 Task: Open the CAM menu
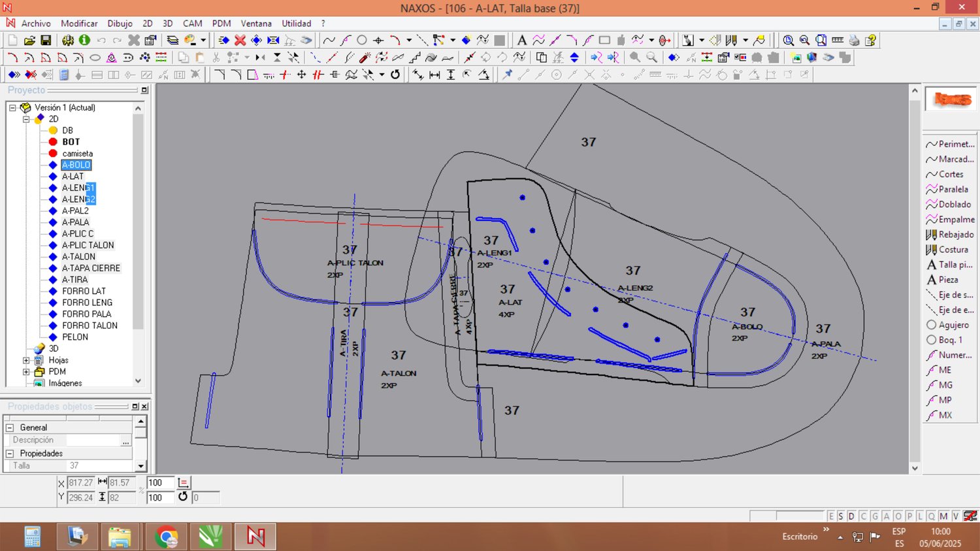coord(192,24)
